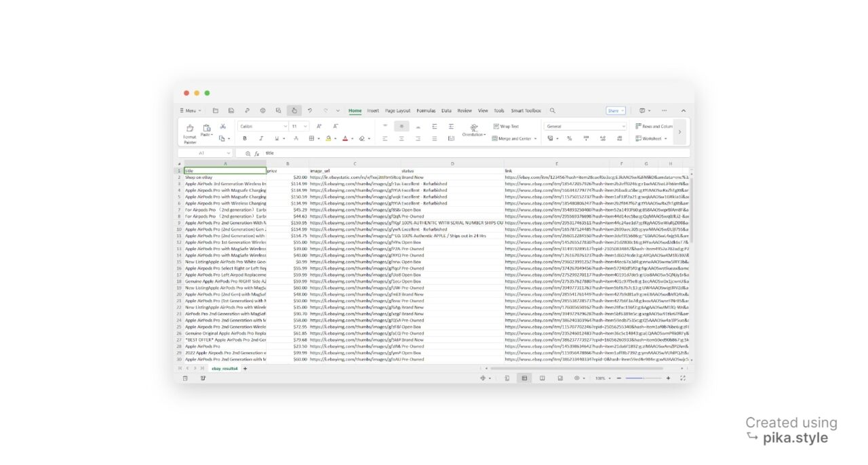
Task: Select the ebay_results4 sheet tab
Action: click(x=224, y=368)
